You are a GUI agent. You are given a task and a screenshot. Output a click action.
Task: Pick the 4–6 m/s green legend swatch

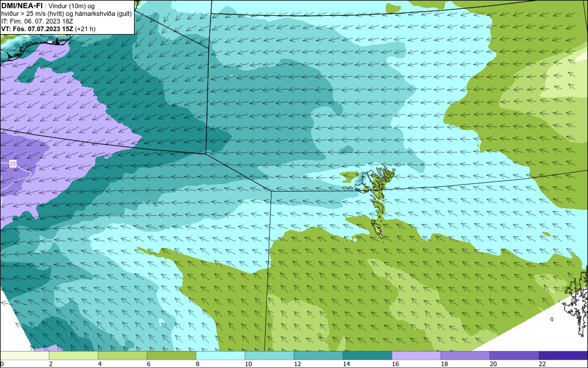[x=123, y=356]
